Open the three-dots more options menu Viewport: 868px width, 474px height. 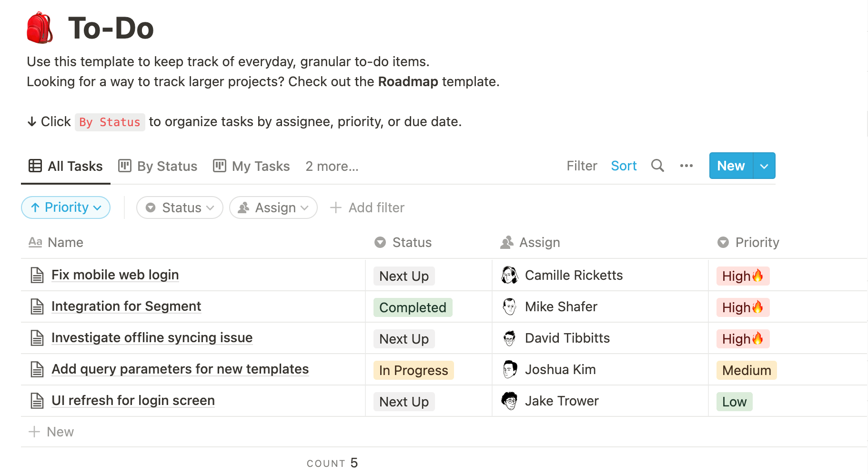coord(686,166)
